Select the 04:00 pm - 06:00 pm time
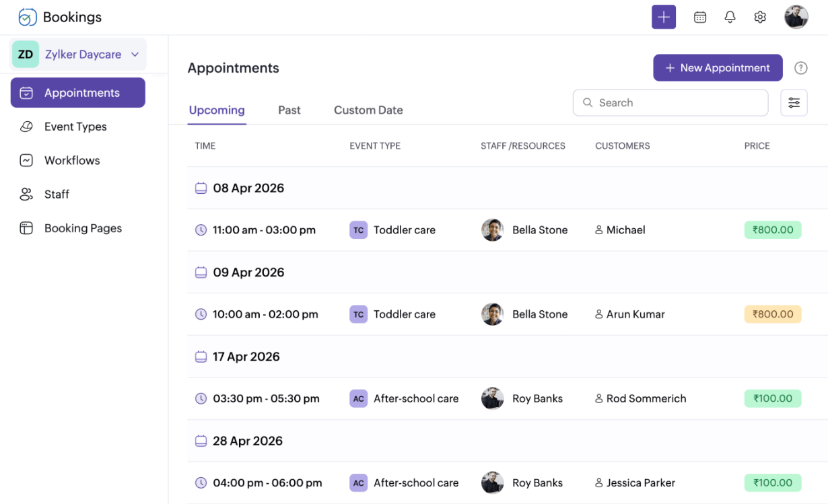The height and width of the screenshot is (504, 828). click(x=267, y=482)
